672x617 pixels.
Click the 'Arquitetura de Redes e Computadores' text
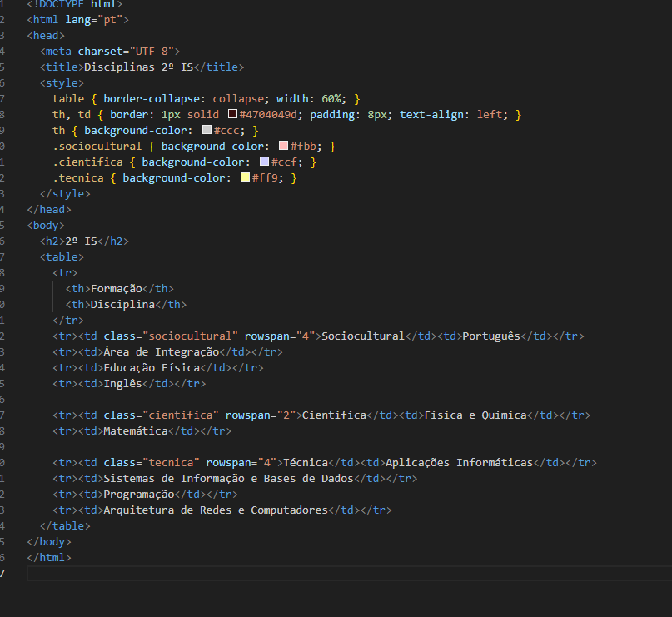(215, 510)
